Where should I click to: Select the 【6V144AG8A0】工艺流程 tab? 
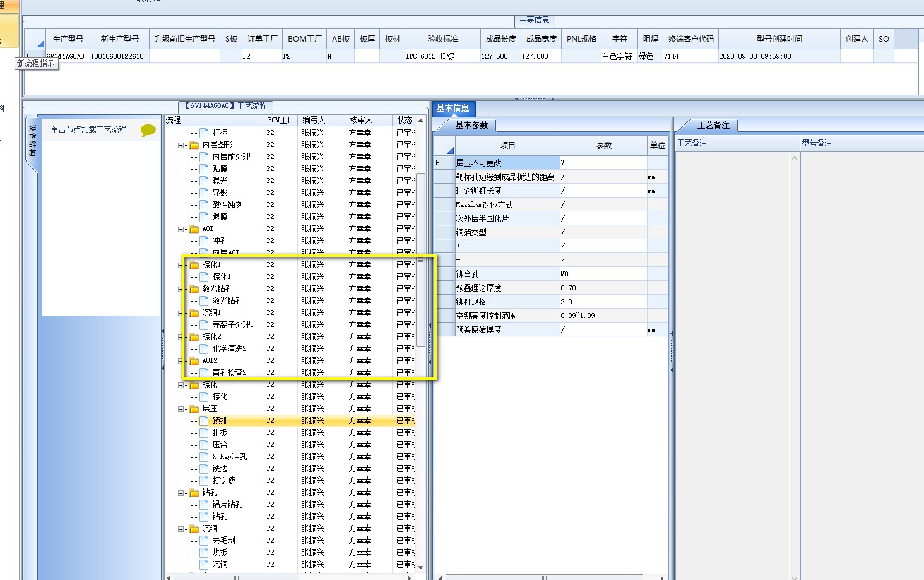[x=226, y=106]
